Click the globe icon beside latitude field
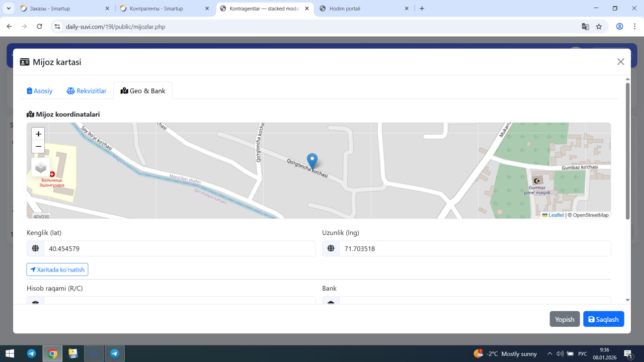The height and width of the screenshot is (362, 644). [x=35, y=248]
